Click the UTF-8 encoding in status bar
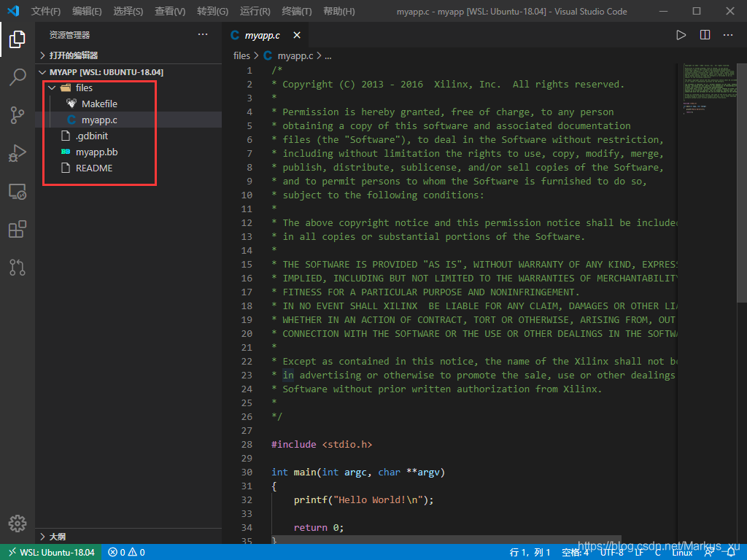Viewport: 747px width, 560px height. [611, 552]
